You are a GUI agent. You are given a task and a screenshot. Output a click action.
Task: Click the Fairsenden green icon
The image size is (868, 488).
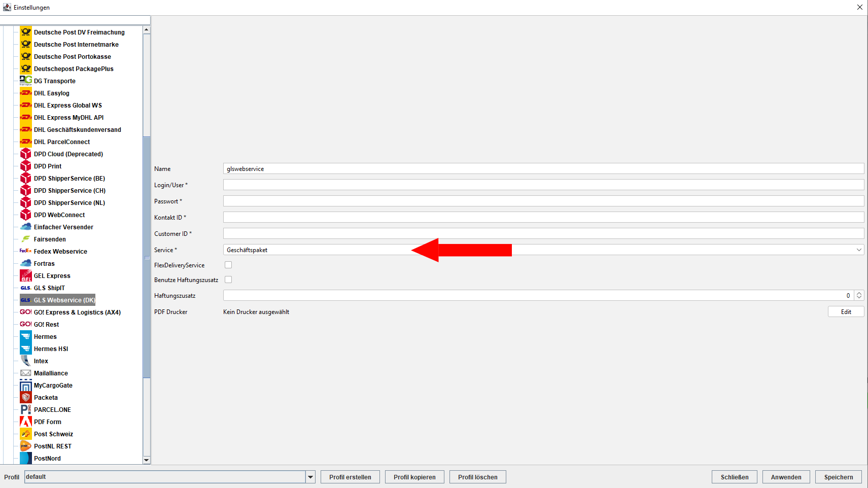click(x=26, y=239)
